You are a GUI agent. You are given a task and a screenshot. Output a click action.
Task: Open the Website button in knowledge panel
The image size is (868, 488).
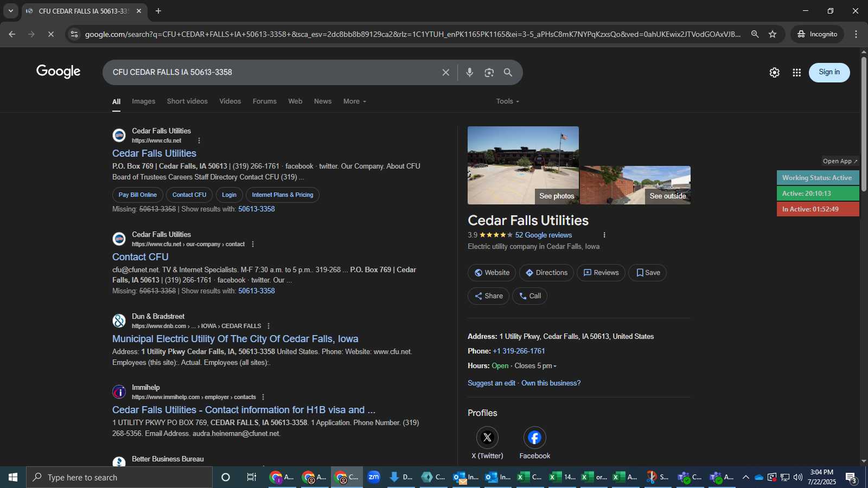point(492,273)
